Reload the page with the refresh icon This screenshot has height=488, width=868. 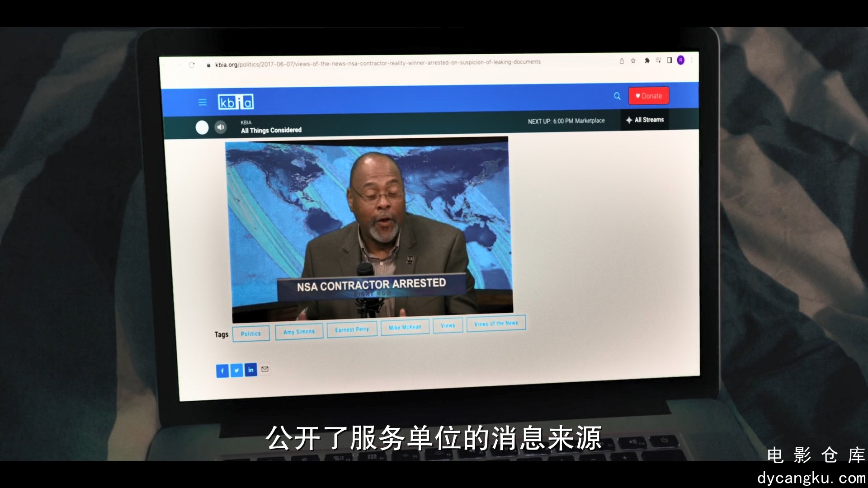coord(192,65)
